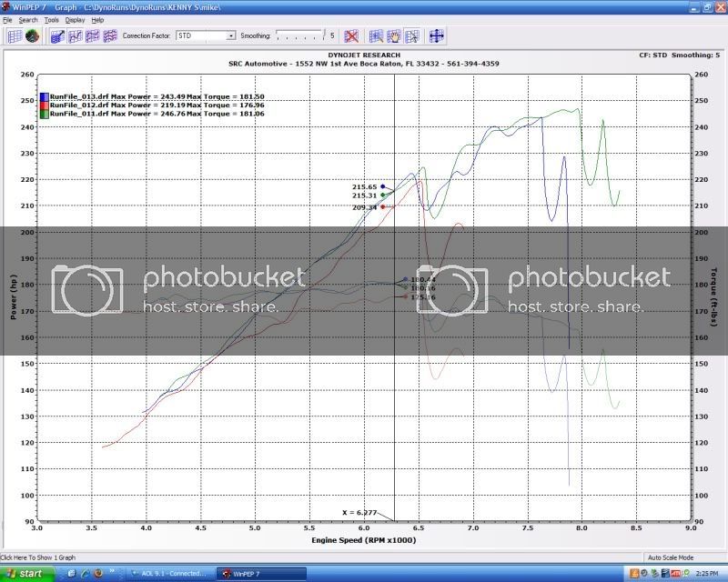Click the X = 6.277 cursor label
Viewport: 728px width, 582px height.
359,512
